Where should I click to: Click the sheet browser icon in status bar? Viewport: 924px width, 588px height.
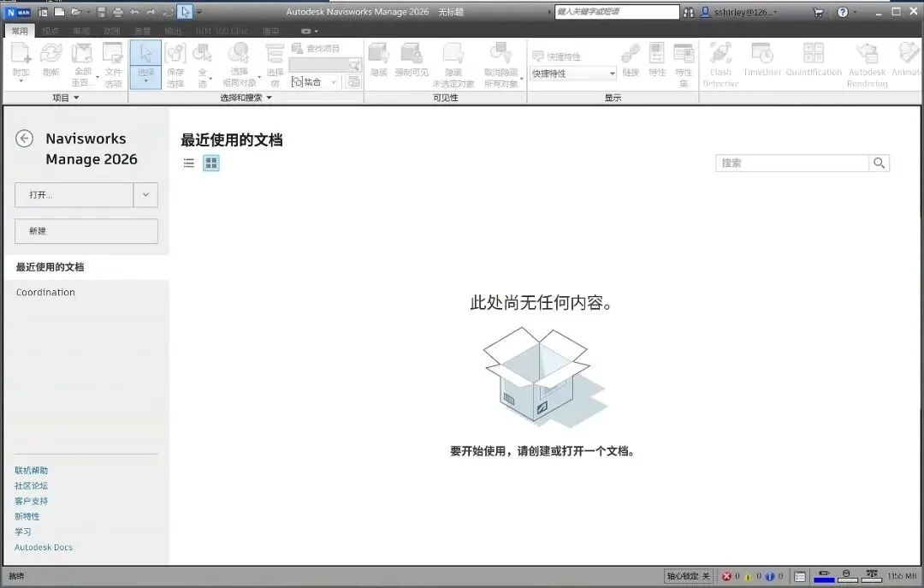click(800, 576)
